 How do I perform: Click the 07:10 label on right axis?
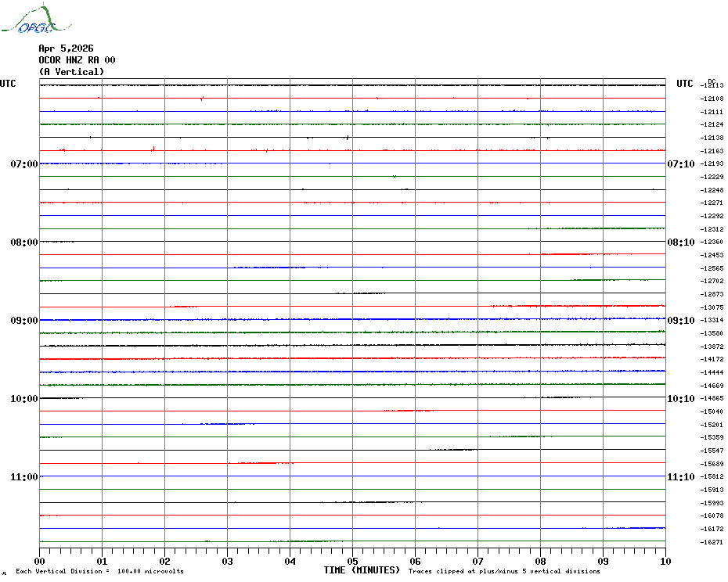pyautogui.click(x=680, y=164)
